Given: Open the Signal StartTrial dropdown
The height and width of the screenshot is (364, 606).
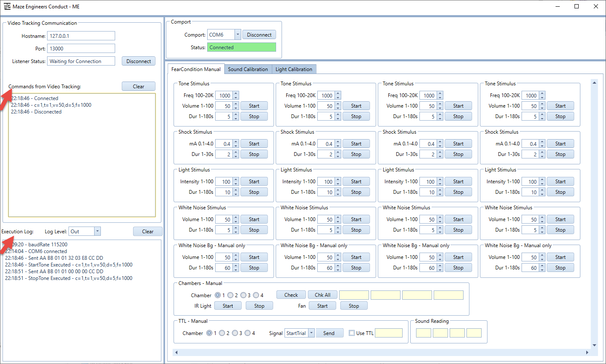Looking at the screenshot, I should [x=311, y=333].
